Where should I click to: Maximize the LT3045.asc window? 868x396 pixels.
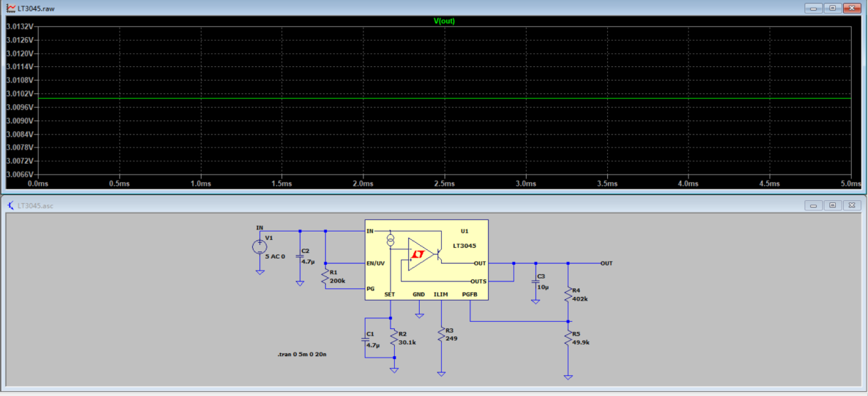832,205
